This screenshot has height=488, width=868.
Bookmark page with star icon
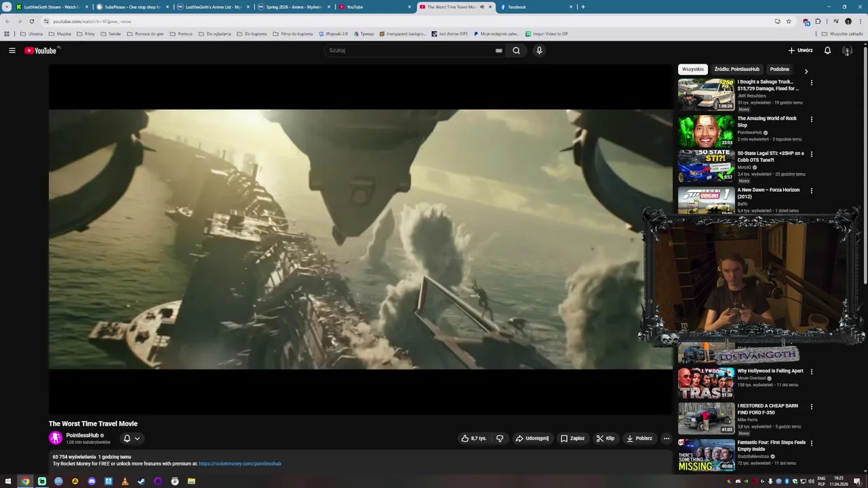point(788,21)
